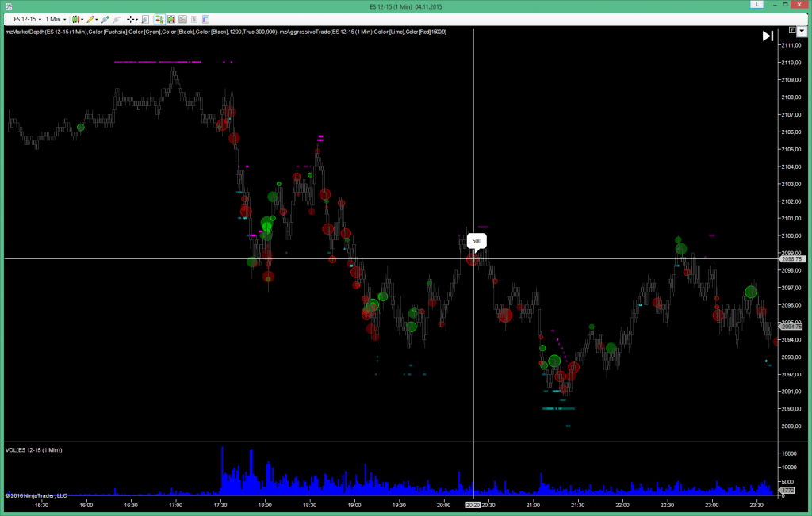
Task: Click the 20:20 time axis marker
Action: (473, 505)
